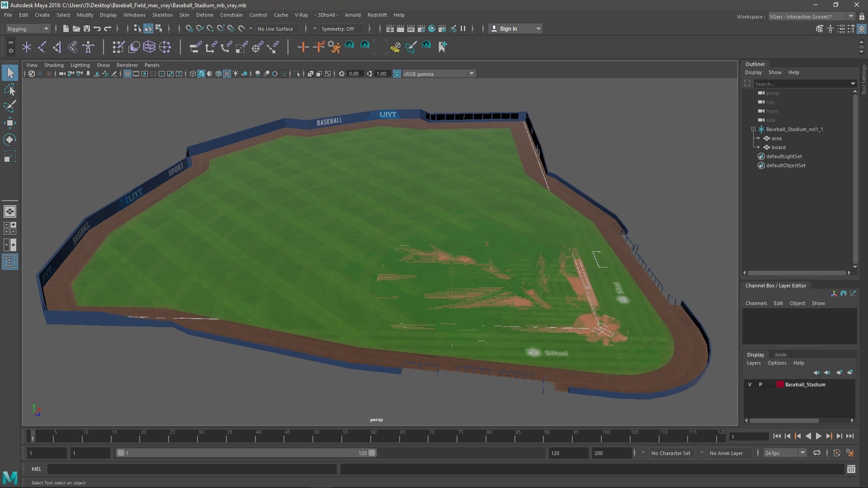Click the Play Forwards button
The width and height of the screenshot is (868, 488).
point(818,436)
